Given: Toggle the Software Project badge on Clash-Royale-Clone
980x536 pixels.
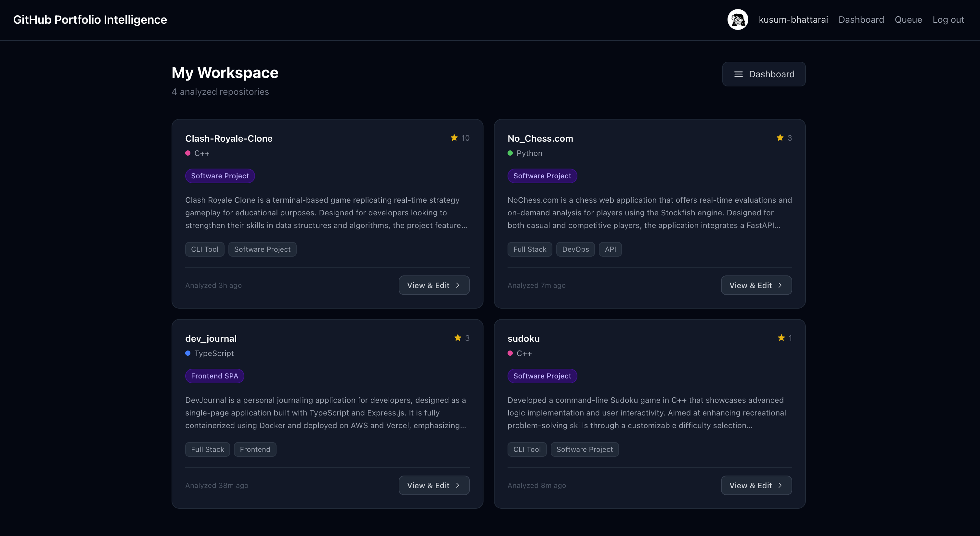Looking at the screenshot, I should pos(220,176).
